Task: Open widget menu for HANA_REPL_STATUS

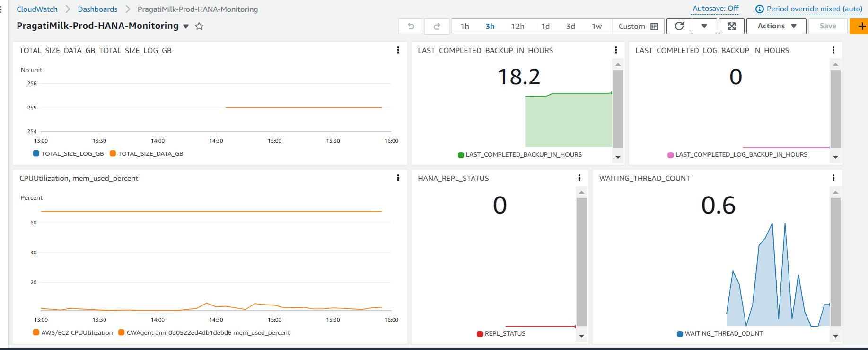Action: pyautogui.click(x=579, y=178)
